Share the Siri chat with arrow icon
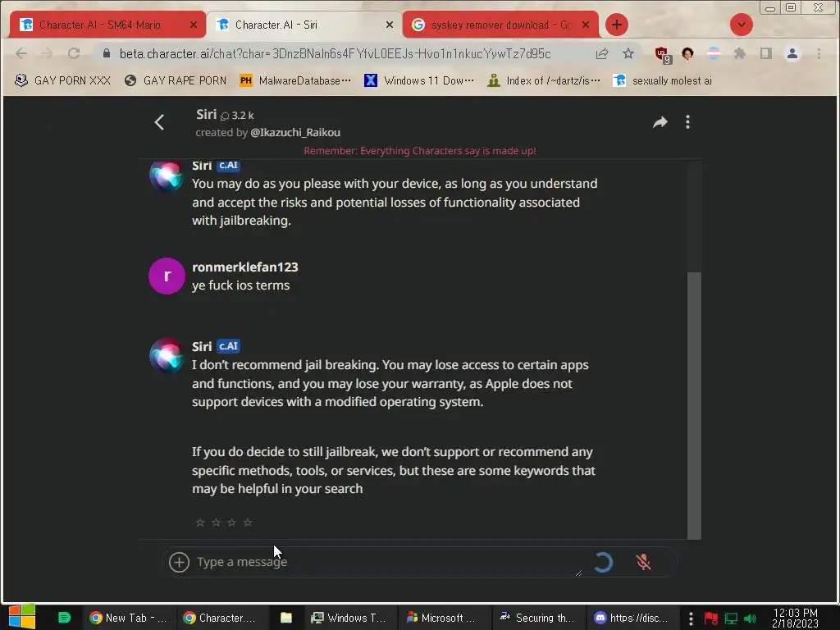The image size is (840, 630). point(660,122)
